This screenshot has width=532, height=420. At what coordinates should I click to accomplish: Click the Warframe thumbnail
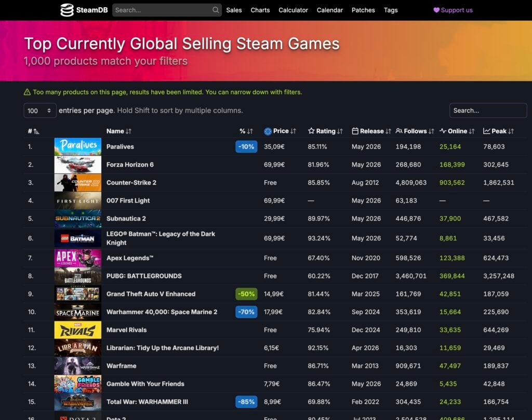pos(78,366)
